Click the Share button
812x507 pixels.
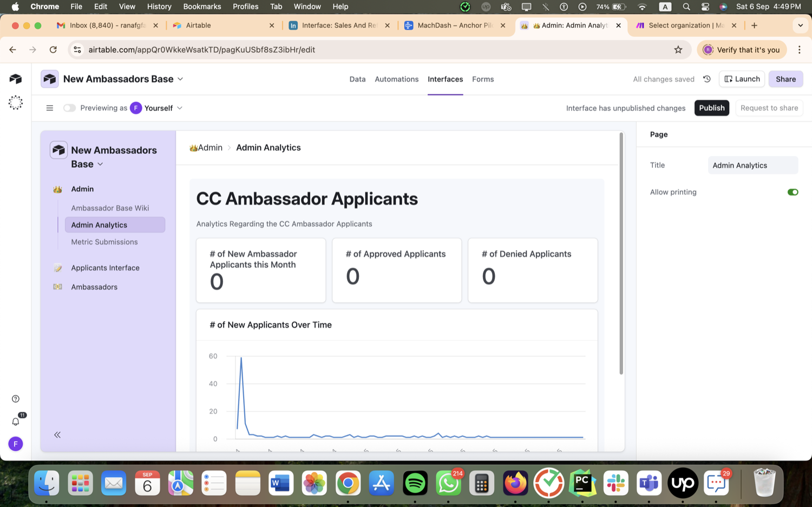coord(785,79)
